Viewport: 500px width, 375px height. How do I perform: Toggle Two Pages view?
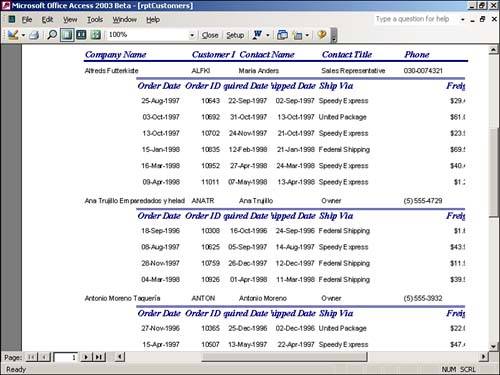pyautogui.click(x=81, y=35)
